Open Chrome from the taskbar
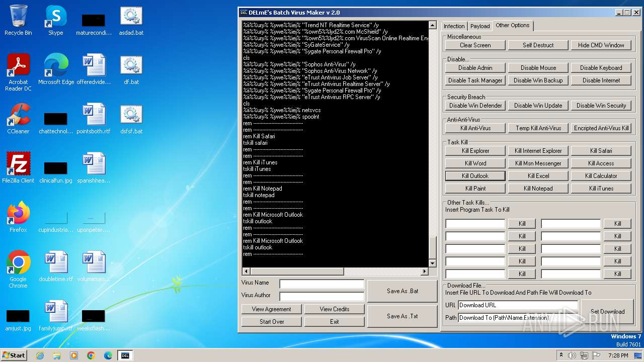The image size is (644, 362). [x=91, y=355]
